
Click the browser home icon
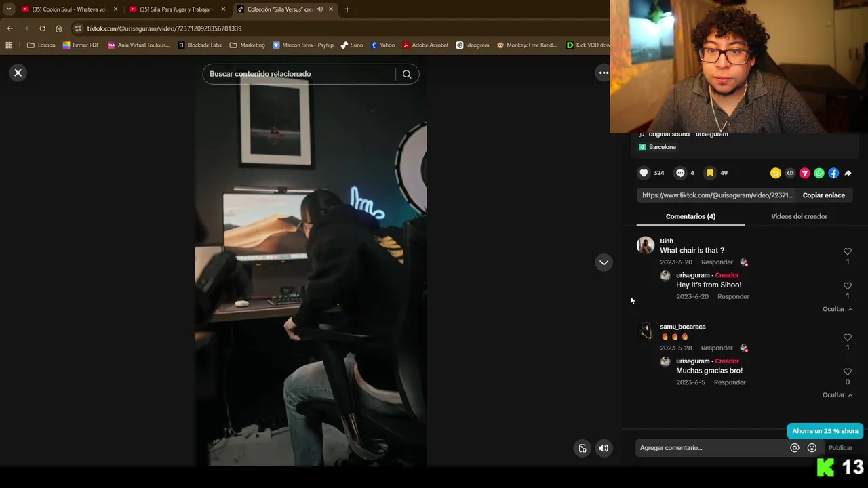point(58,28)
